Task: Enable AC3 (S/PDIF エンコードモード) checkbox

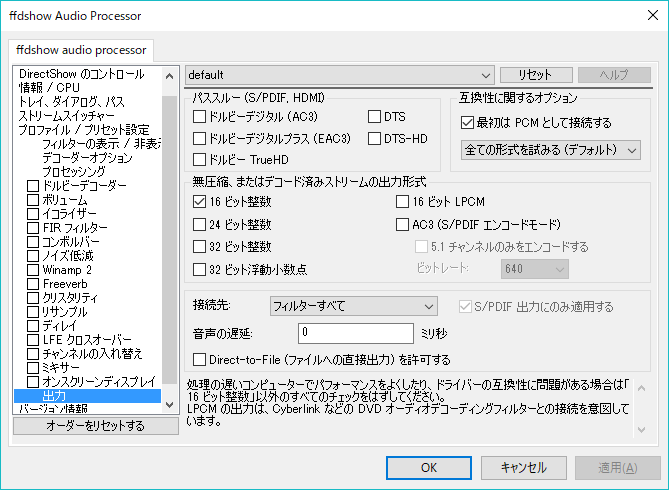Action: 402,225
